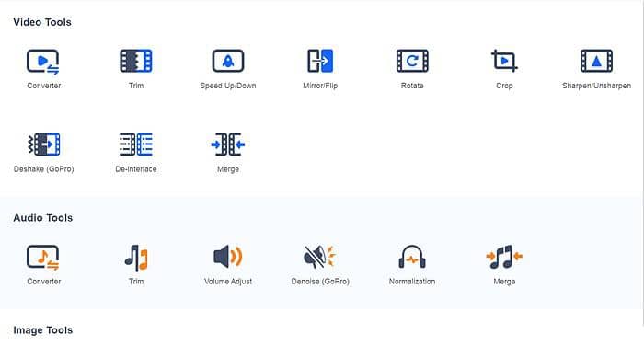Click the 'Video Tools' section heading
Screen dimensions: 644x346
(42, 22)
